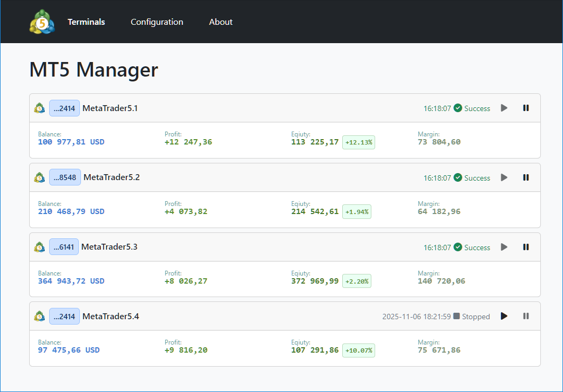Pause the MetaTrader5.2 terminal
The image size is (563, 392).
pyautogui.click(x=526, y=177)
